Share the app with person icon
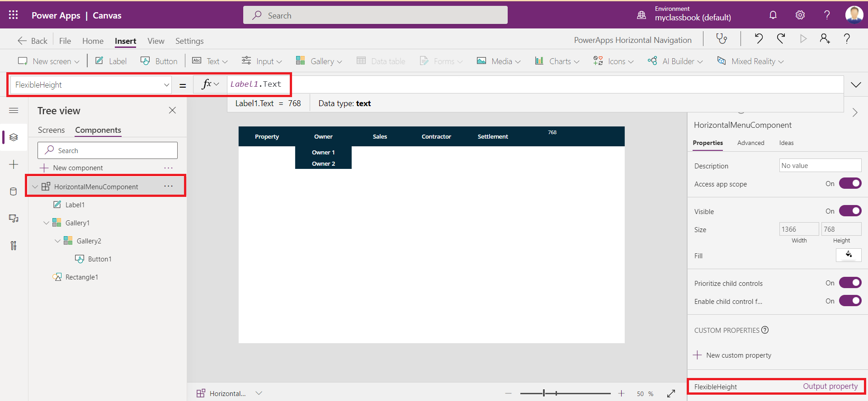The height and width of the screenshot is (401, 868). click(x=825, y=39)
